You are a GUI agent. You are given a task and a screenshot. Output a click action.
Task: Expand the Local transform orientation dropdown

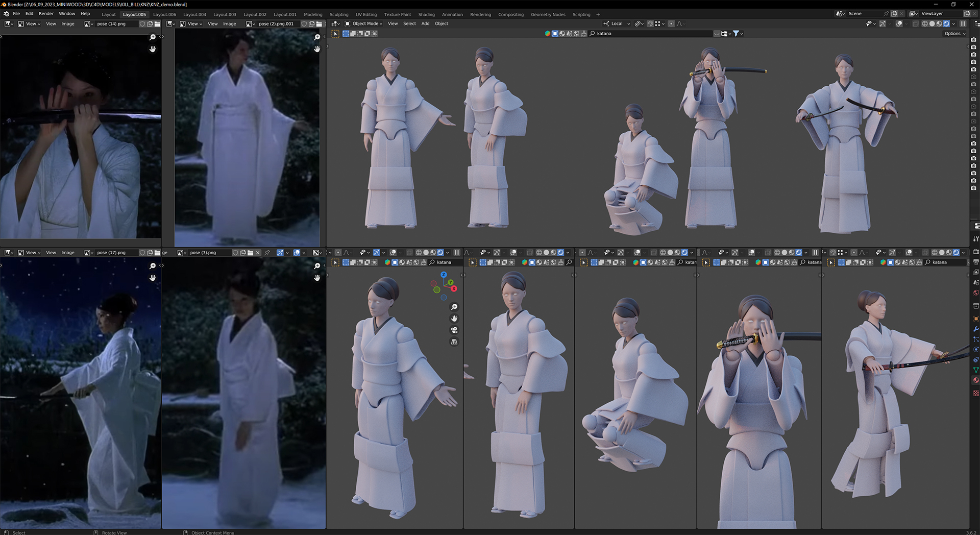pos(617,23)
